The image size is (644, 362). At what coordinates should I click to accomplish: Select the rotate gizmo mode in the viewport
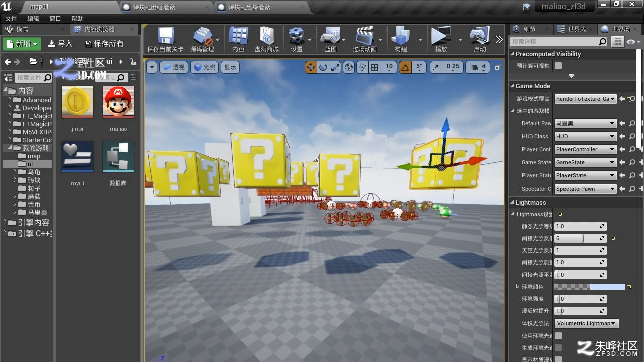click(x=323, y=67)
